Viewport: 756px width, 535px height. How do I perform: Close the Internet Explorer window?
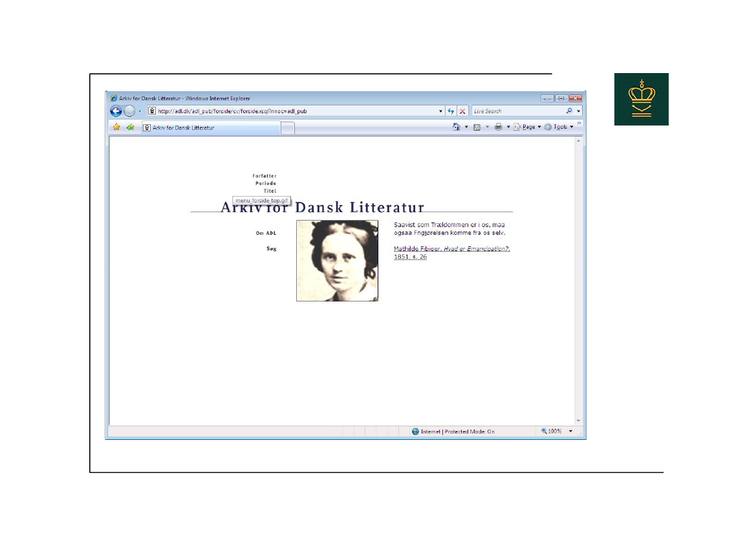point(576,98)
